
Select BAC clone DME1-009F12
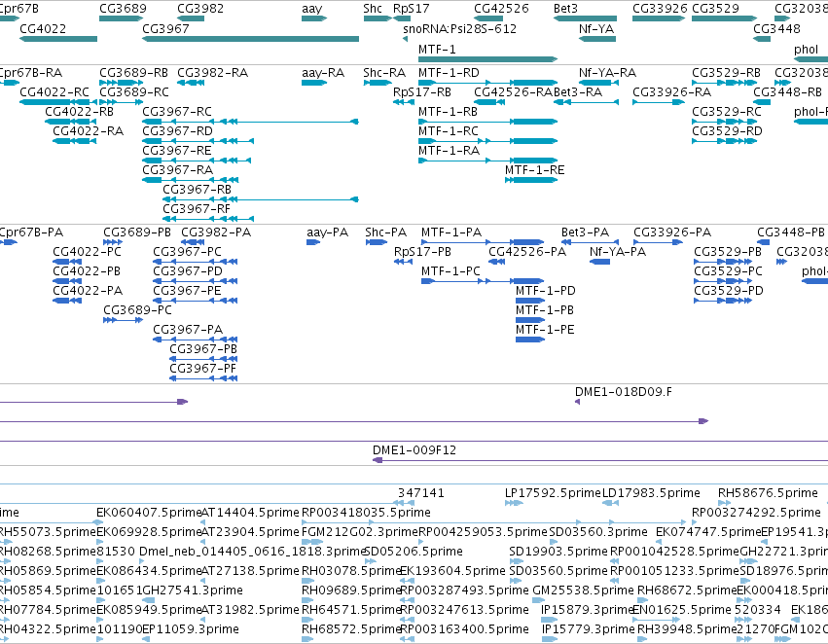coord(414,450)
